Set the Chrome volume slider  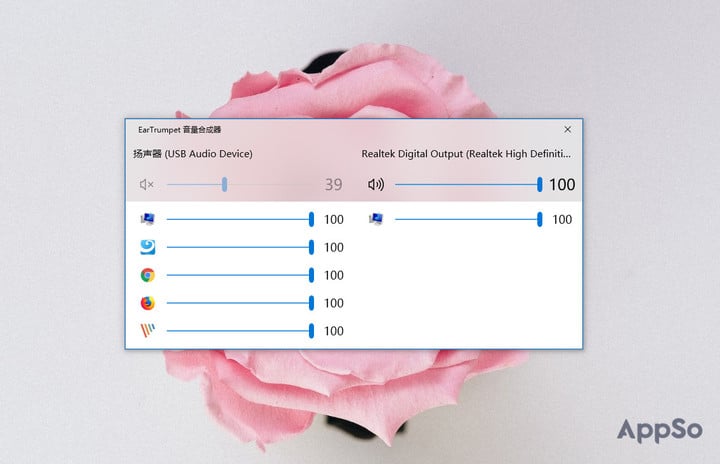point(240,275)
